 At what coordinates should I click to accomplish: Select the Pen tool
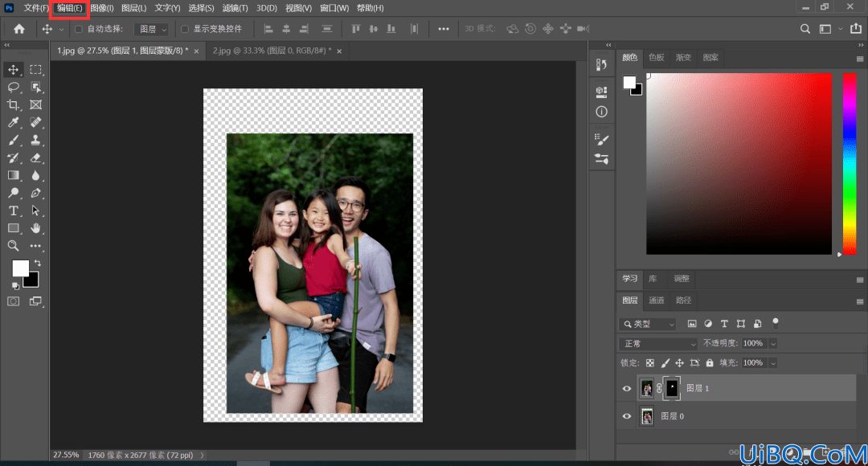(x=35, y=193)
